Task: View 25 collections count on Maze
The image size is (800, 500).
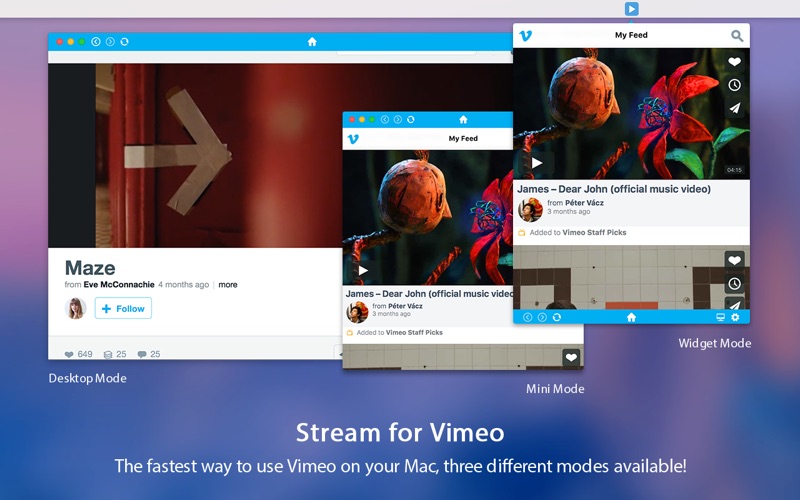Action: 115,354
